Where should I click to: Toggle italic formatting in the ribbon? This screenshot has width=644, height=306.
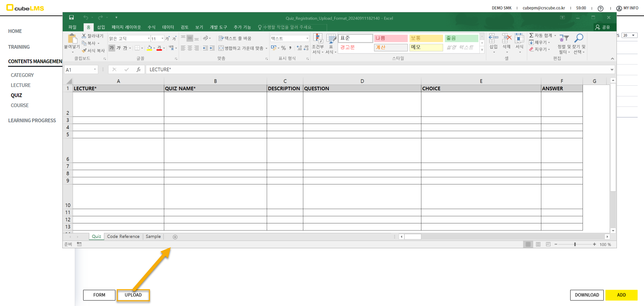tap(118, 48)
